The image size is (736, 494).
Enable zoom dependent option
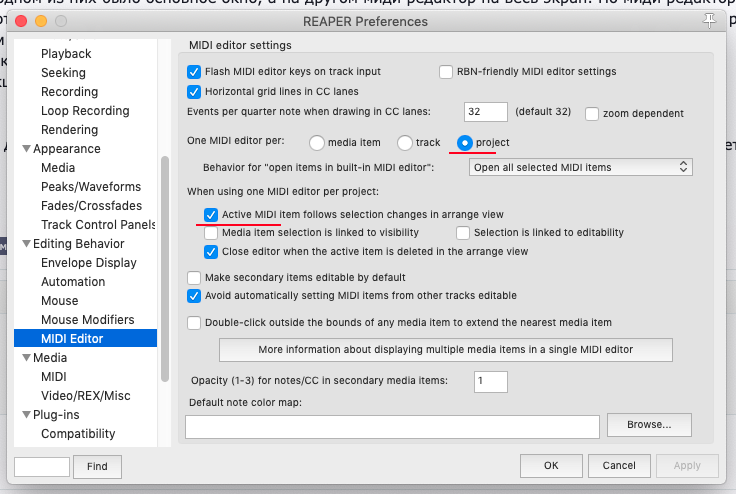pos(592,114)
